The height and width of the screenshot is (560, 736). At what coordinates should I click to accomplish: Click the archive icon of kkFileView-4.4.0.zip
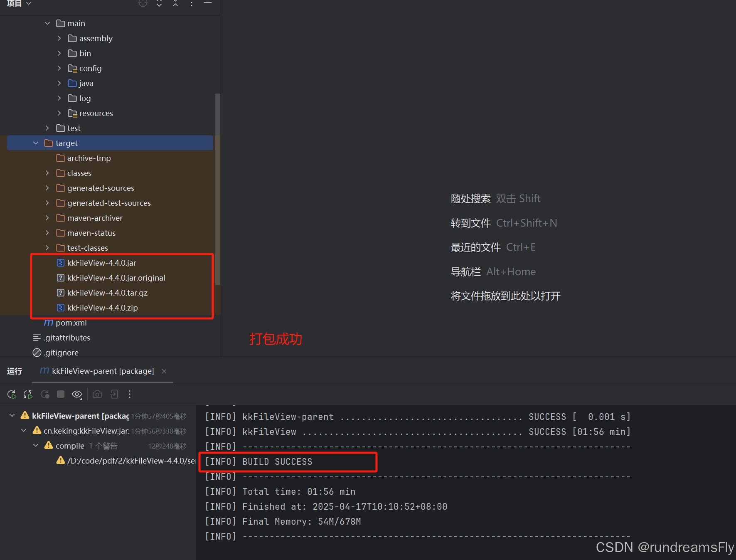[61, 308]
